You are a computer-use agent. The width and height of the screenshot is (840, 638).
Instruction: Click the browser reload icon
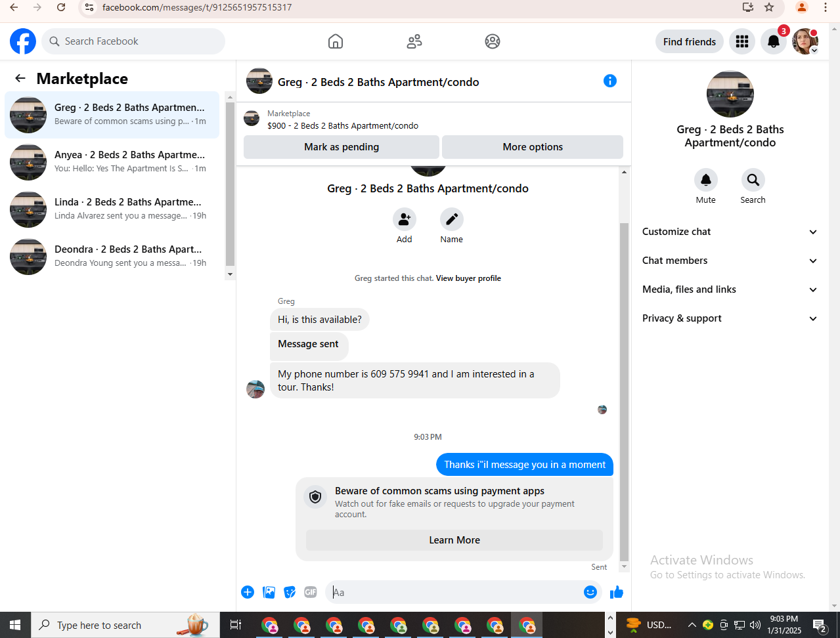click(61, 7)
